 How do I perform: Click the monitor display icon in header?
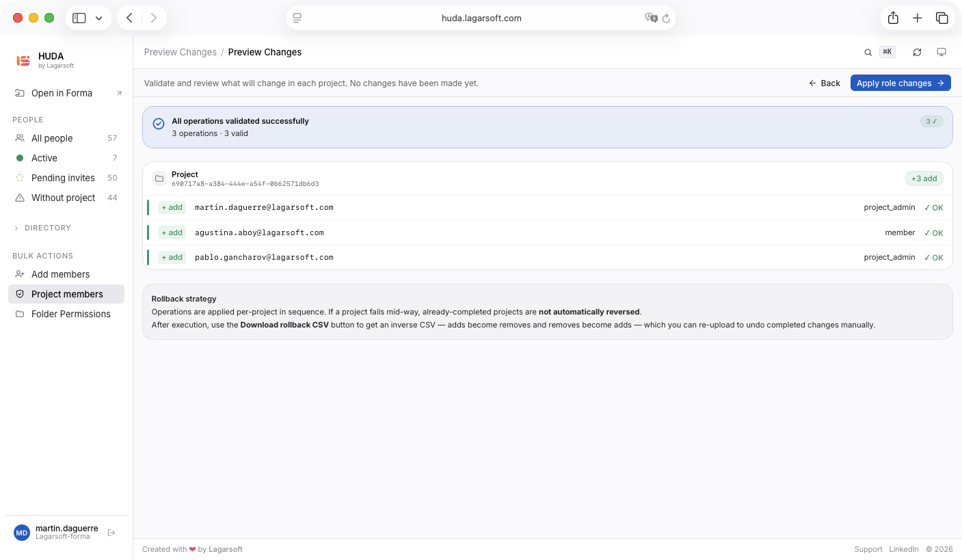coord(941,53)
